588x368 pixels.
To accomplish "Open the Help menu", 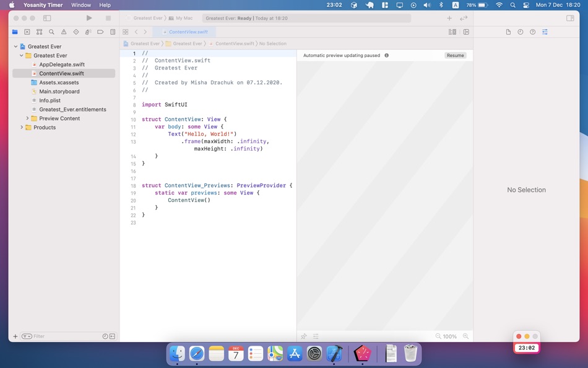I will [x=105, y=5].
